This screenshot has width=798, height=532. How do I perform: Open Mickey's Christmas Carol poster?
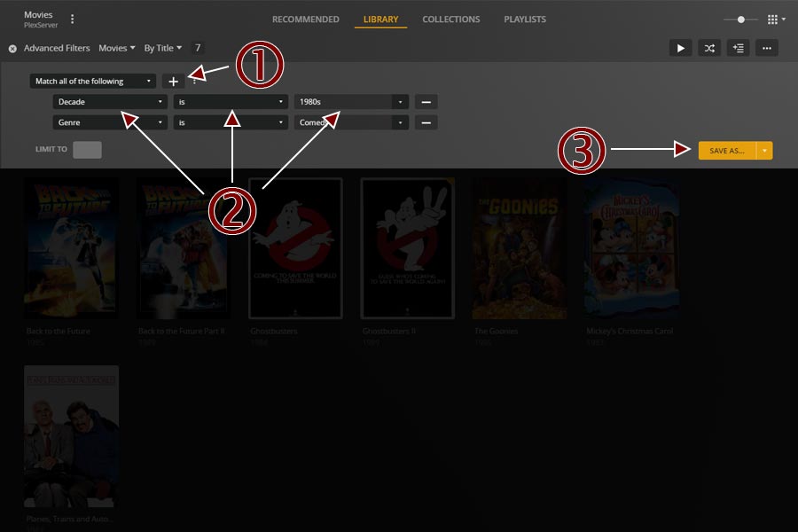(x=631, y=248)
